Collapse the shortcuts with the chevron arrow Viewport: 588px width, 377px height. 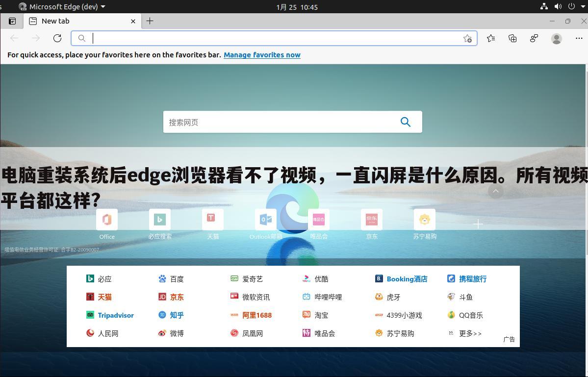pos(495,191)
